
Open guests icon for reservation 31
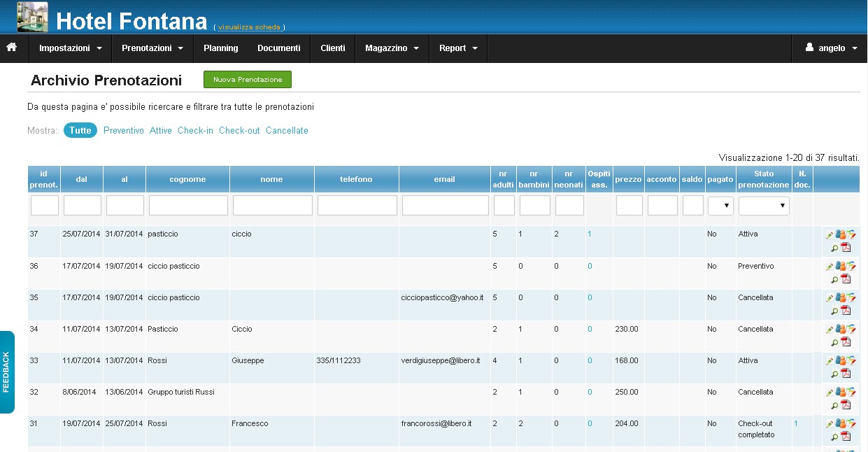(840, 424)
